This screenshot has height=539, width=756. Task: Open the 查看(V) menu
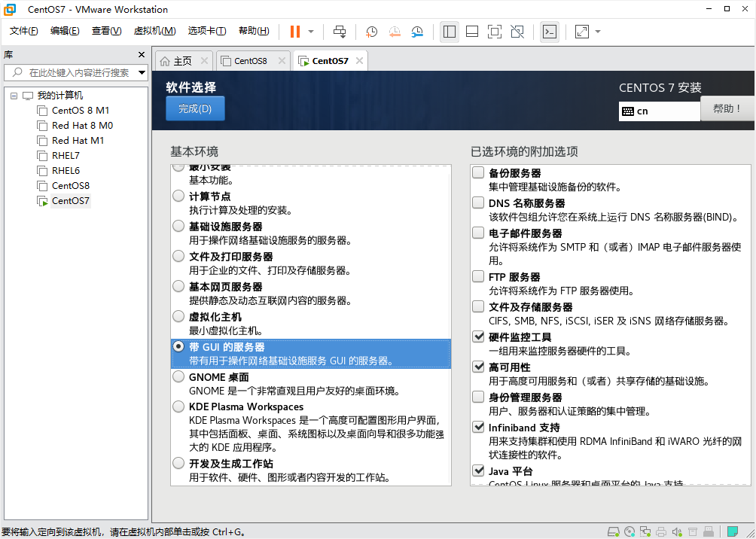(107, 31)
